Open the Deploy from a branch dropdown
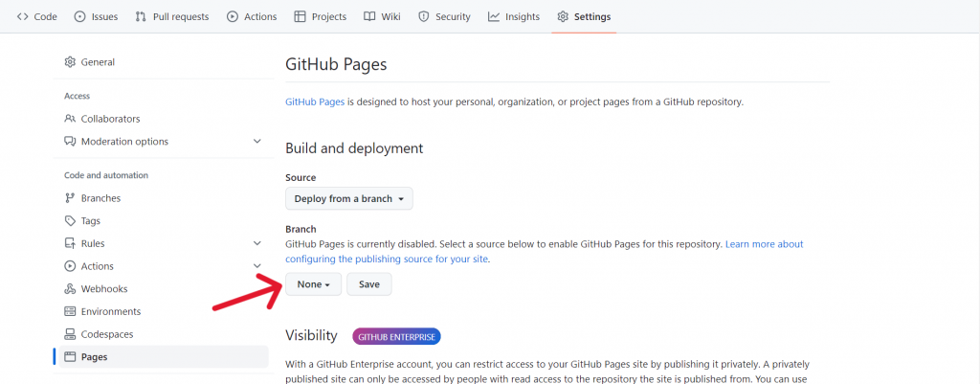This screenshot has height=384, width=980. [348, 199]
